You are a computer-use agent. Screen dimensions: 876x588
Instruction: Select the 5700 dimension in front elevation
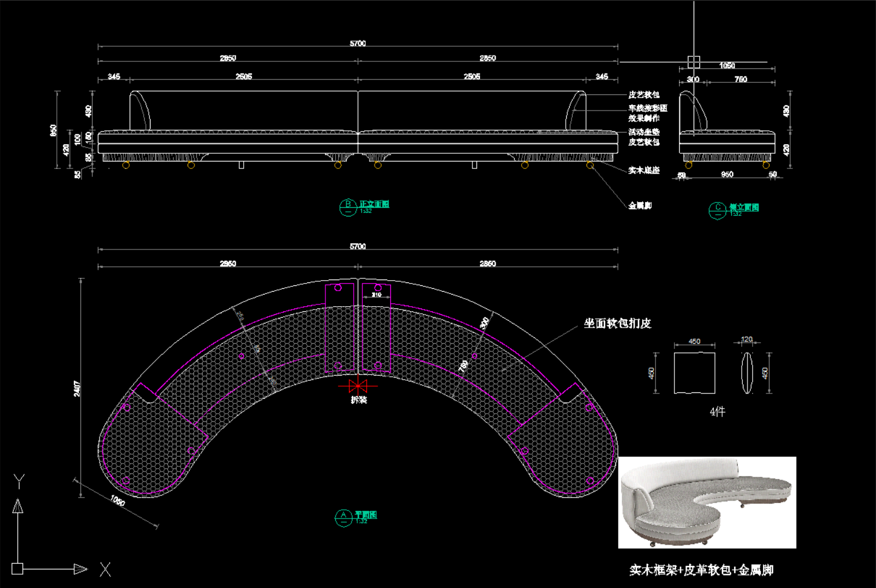358,43
